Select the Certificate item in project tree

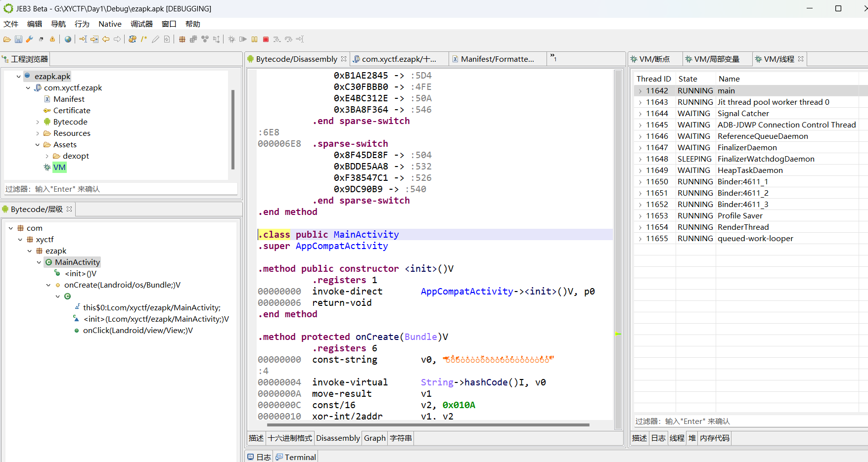tap(72, 111)
